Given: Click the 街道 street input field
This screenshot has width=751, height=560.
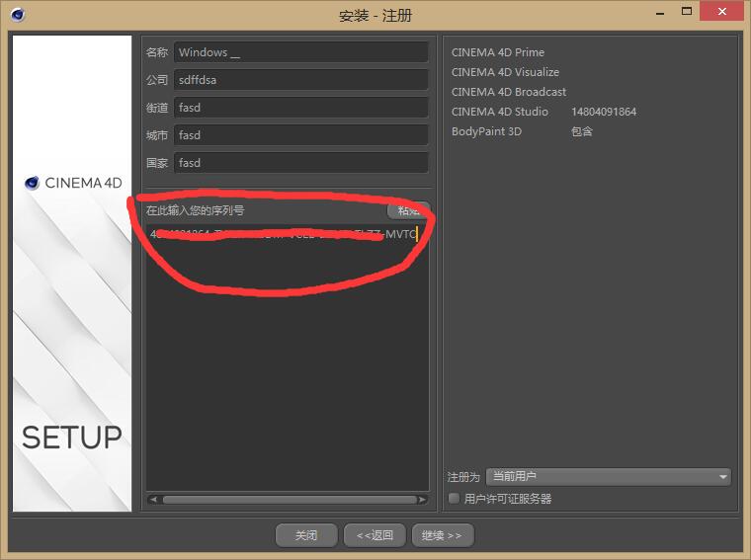Looking at the screenshot, I should coord(300,108).
